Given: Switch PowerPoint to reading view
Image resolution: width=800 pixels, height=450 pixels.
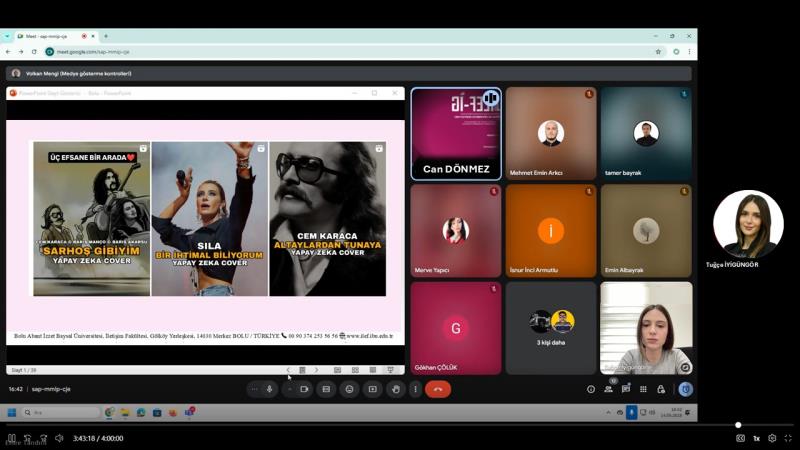Looking at the screenshot, I should (x=373, y=370).
